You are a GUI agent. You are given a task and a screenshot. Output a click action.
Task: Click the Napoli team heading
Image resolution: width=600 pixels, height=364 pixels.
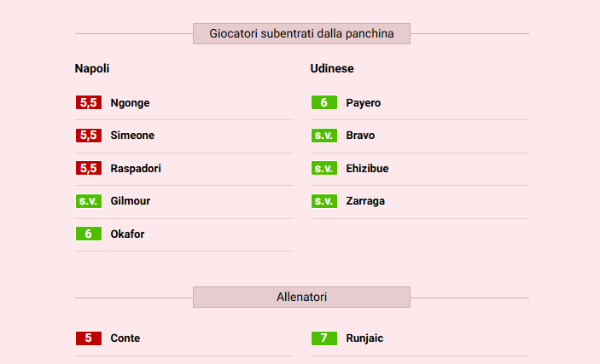tap(92, 68)
